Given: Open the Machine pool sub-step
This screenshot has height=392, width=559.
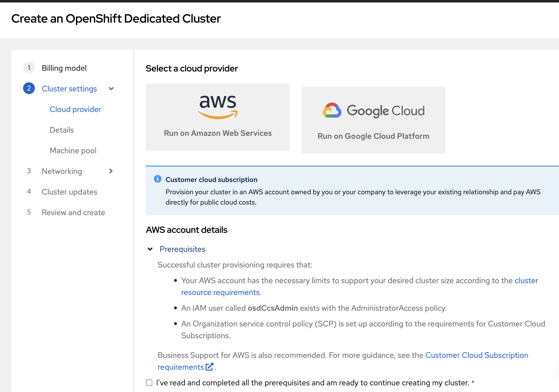Looking at the screenshot, I should (73, 151).
